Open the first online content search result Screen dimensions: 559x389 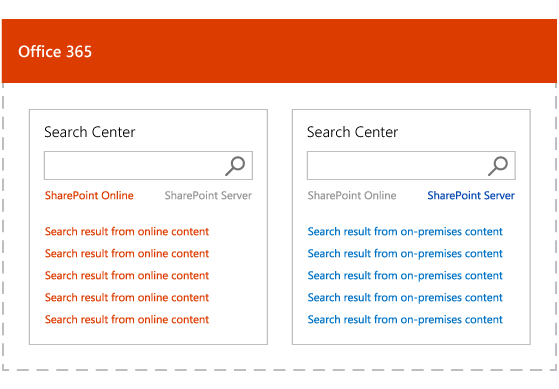point(127,231)
